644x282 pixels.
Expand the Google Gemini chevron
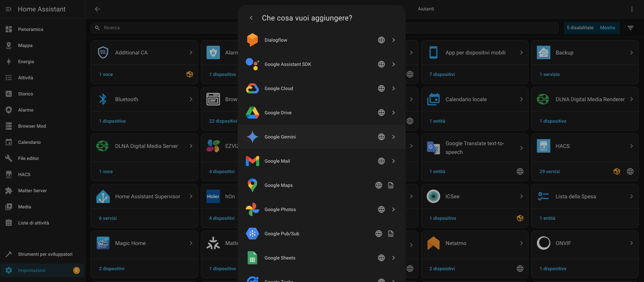(x=394, y=137)
